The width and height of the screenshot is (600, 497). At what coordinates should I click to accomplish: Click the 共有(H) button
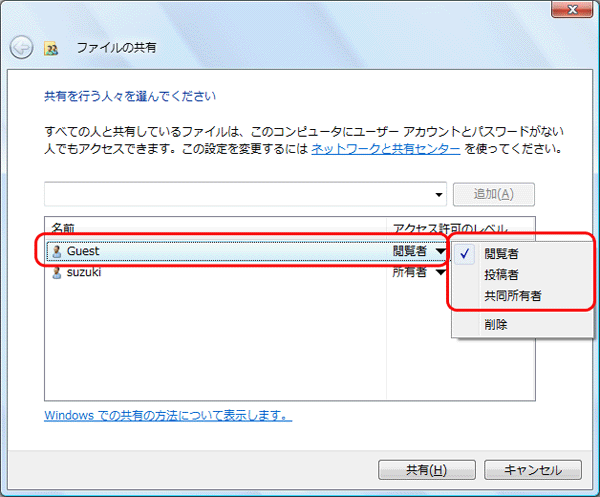pos(425,469)
